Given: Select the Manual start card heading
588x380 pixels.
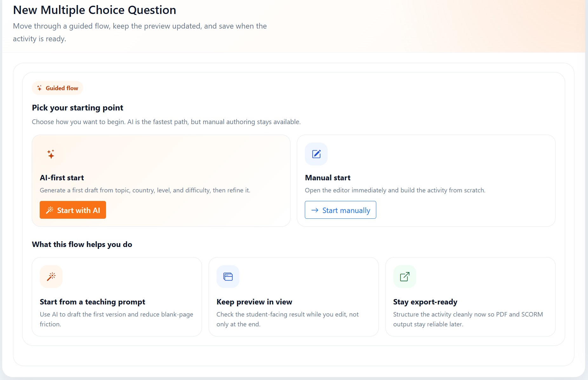Looking at the screenshot, I should [328, 178].
